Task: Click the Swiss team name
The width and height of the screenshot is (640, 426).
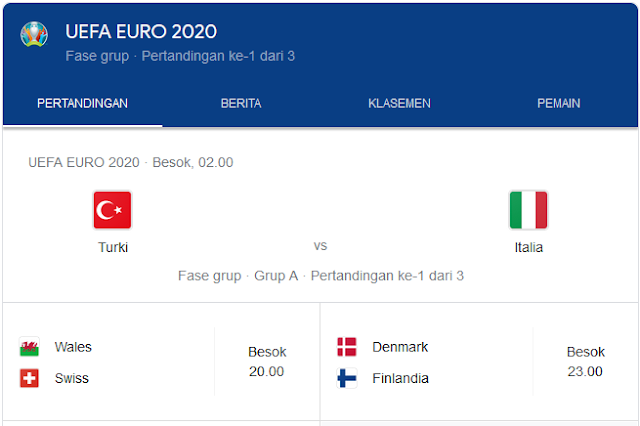Action: pos(72,379)
